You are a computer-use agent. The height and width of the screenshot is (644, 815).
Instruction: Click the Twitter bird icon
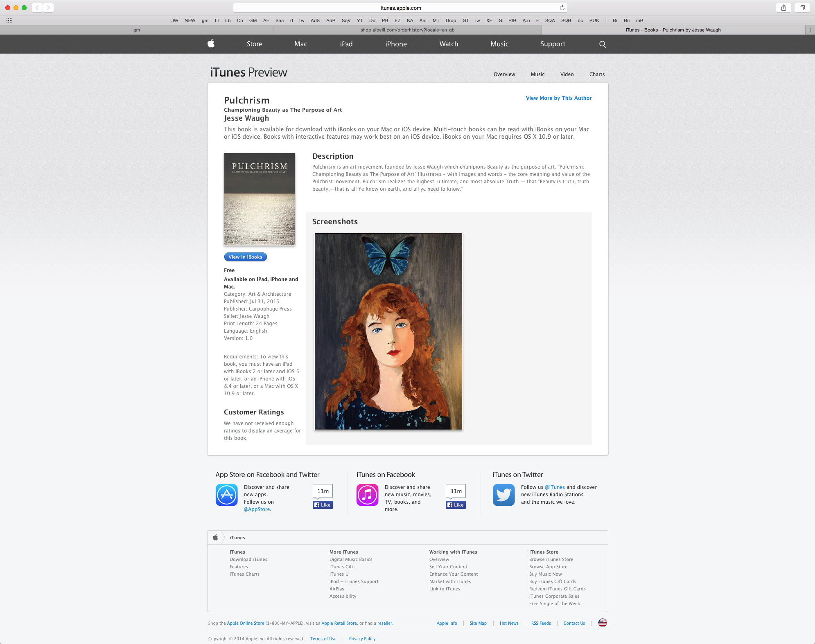(x=503, y=495)
